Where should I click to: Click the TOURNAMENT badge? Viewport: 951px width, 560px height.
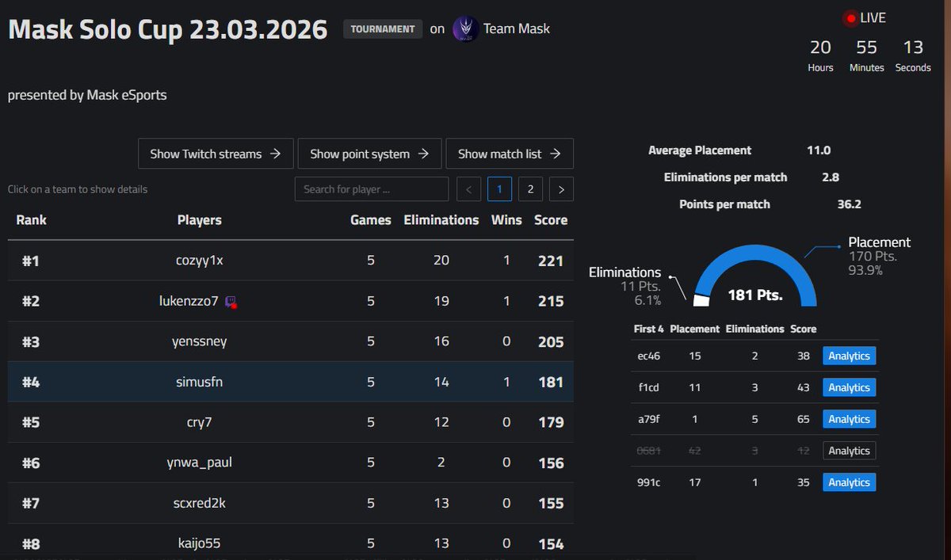383,29
